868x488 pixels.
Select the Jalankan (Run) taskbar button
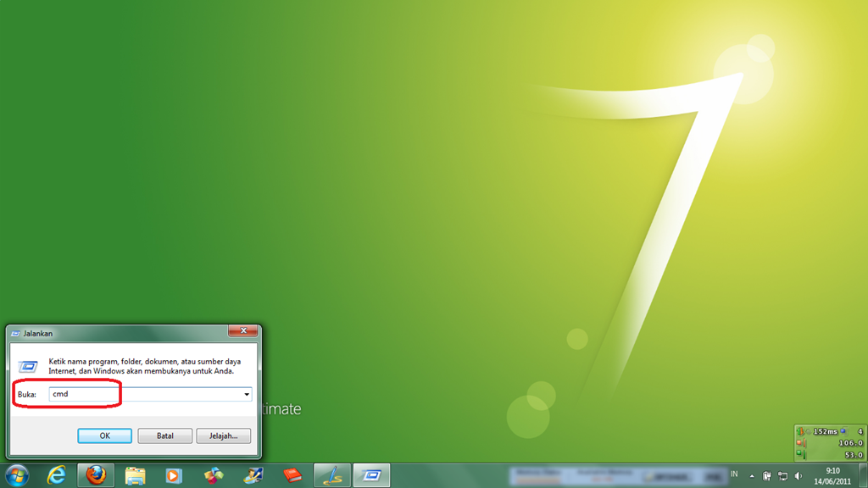(371, 475)
